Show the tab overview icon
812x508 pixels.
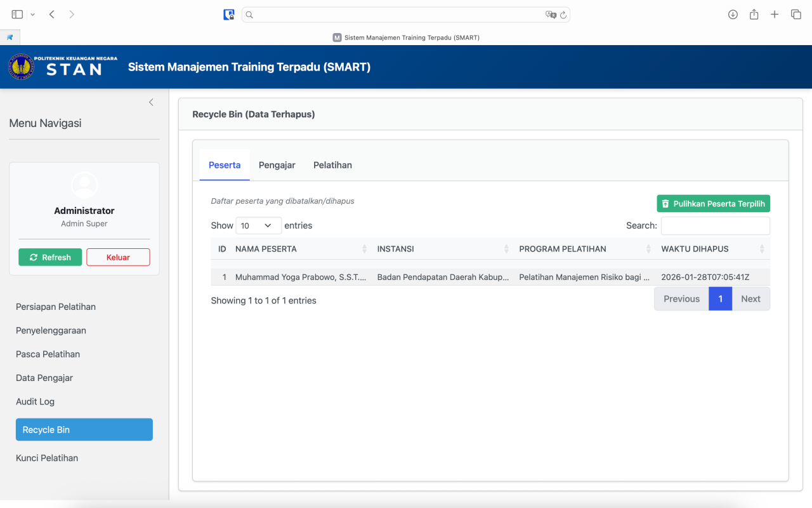[796, 15]
